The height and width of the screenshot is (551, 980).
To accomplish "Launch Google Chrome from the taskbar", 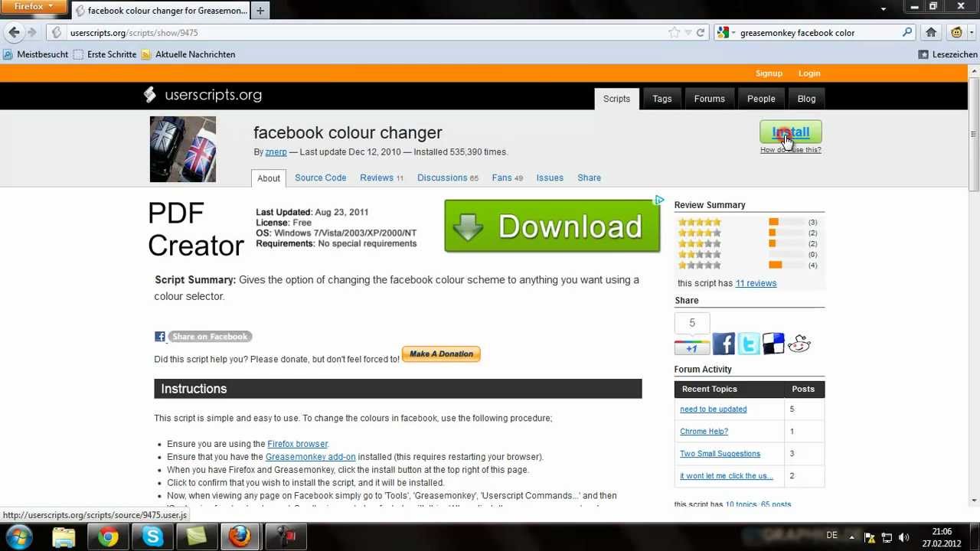I will tap(108, 536).
